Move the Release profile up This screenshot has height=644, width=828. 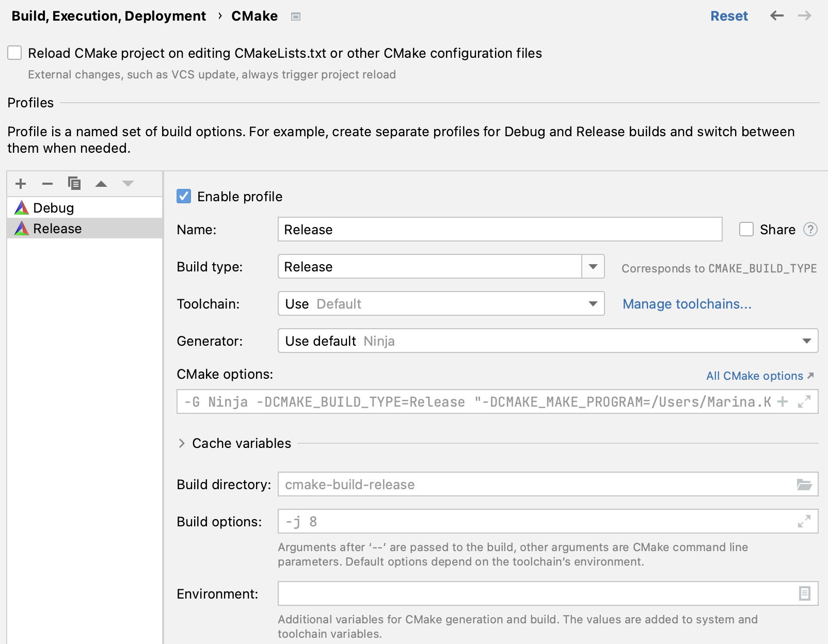point(101,184)
